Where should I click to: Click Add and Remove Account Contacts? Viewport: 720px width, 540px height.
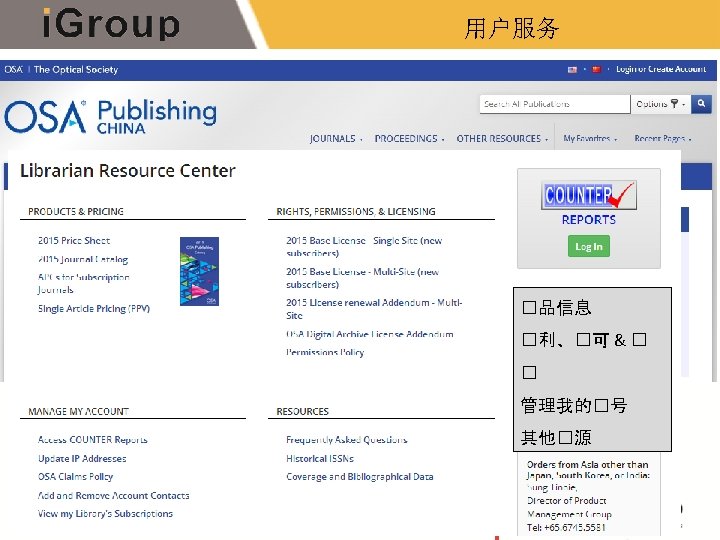click(113, 495)
